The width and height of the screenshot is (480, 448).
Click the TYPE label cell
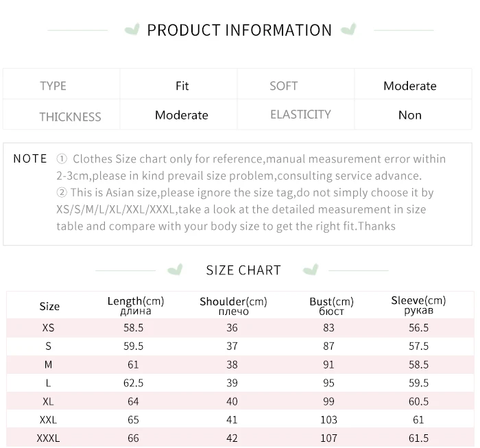tap(53, 86)
